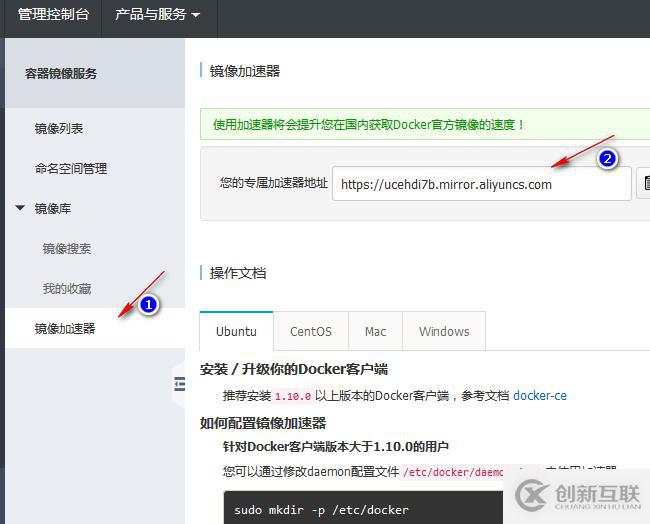Switch to the CentOS tab

point(311,332)
